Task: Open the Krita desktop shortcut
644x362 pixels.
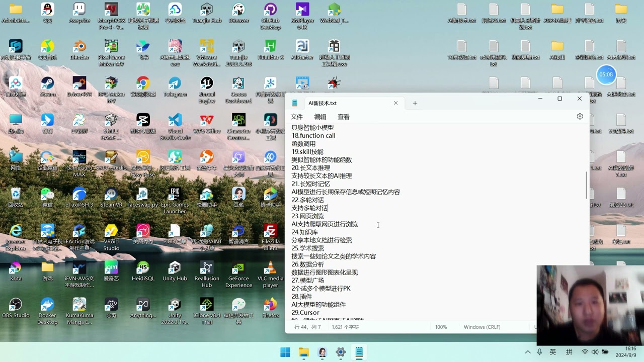Action: (16, 270)
